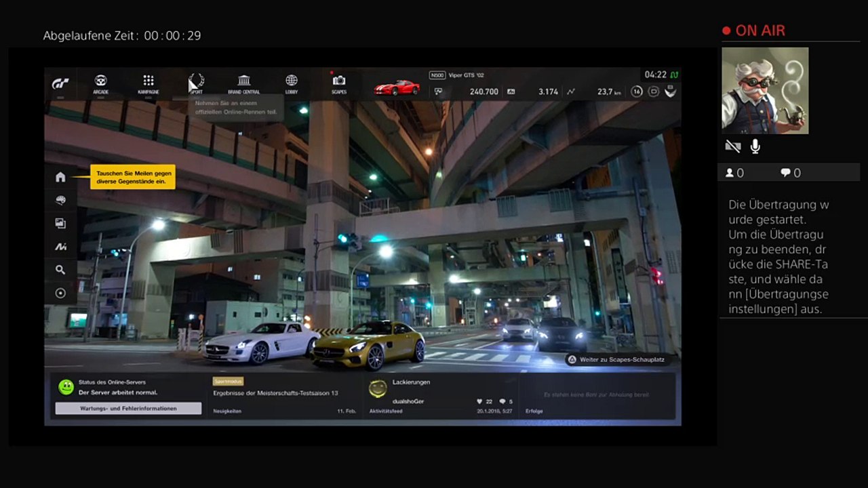Click the red ON AIR indicator

point(754,30)
